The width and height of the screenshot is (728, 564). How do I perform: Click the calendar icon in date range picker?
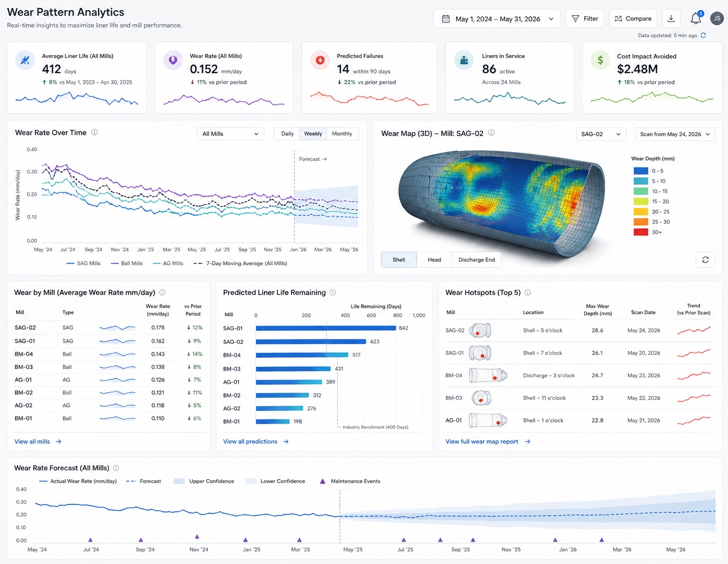(445, 19)
